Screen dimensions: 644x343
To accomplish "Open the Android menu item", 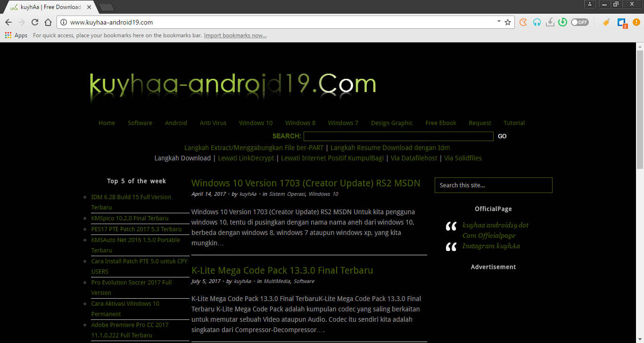I will coord(176,123).
